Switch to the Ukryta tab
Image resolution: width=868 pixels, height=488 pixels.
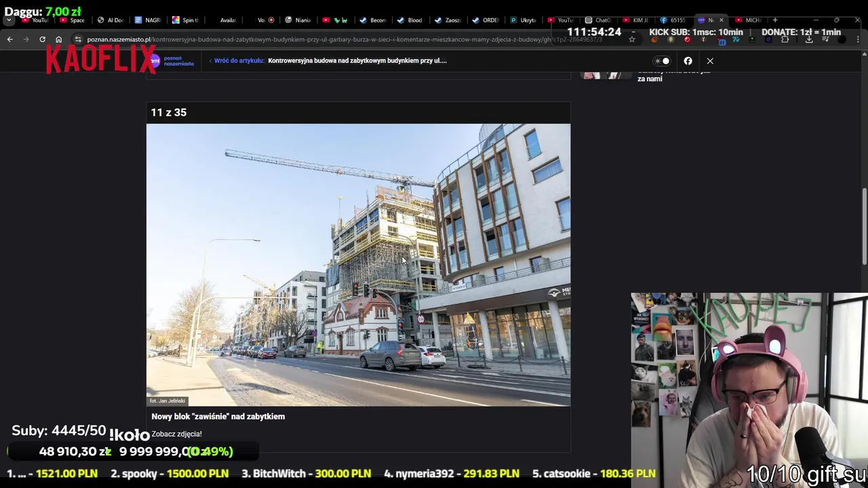[x=523, y=20]
